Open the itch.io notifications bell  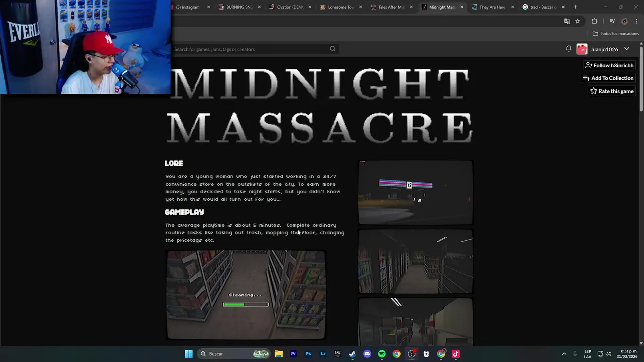pos(568,49)
